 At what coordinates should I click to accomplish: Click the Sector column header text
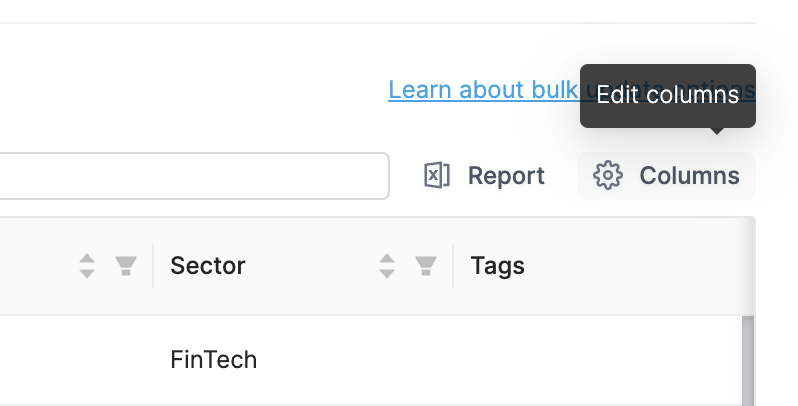208,266
